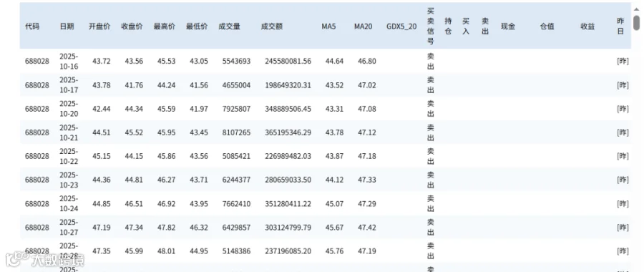Click the vertical scrollbar thumb

(x=637, y=23)
